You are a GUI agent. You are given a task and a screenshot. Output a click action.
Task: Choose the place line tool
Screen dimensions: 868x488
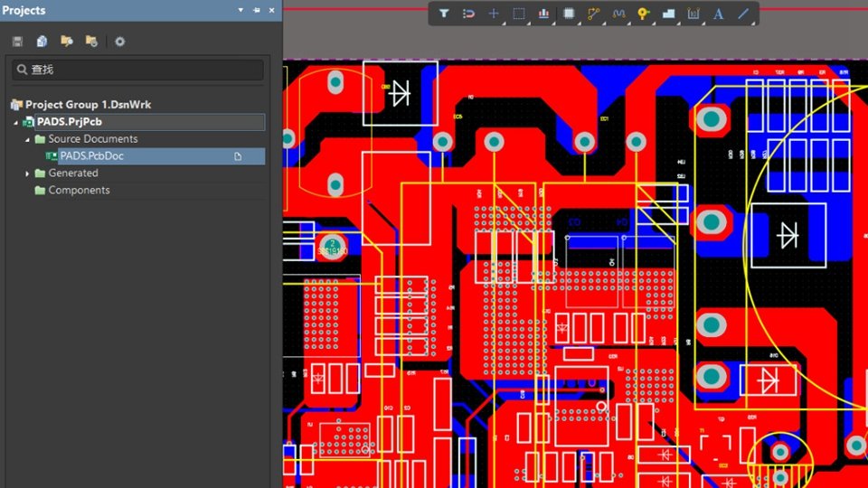pyautogui.click(x=743, y=14)
